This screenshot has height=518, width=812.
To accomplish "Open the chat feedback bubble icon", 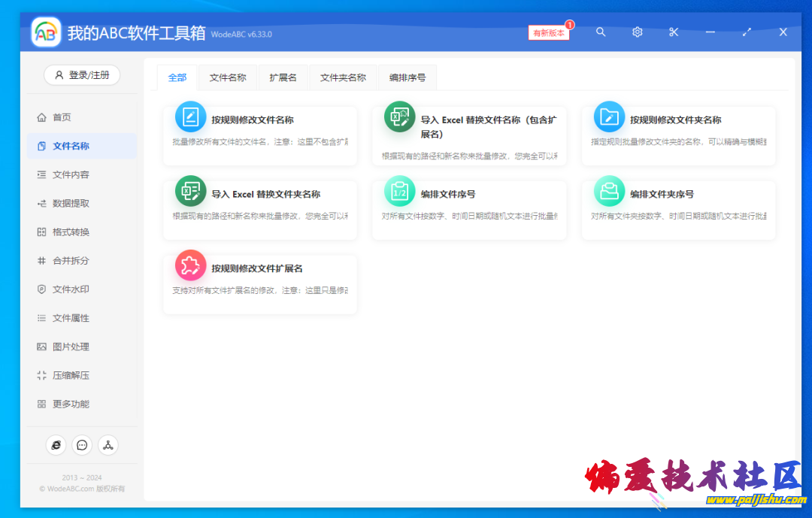I will [82, 445].
